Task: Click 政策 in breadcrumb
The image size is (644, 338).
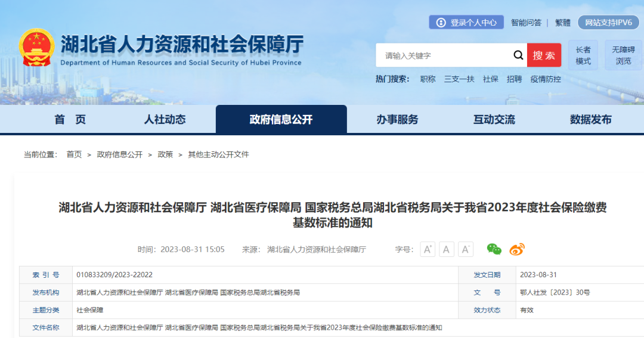Action: 165,154
